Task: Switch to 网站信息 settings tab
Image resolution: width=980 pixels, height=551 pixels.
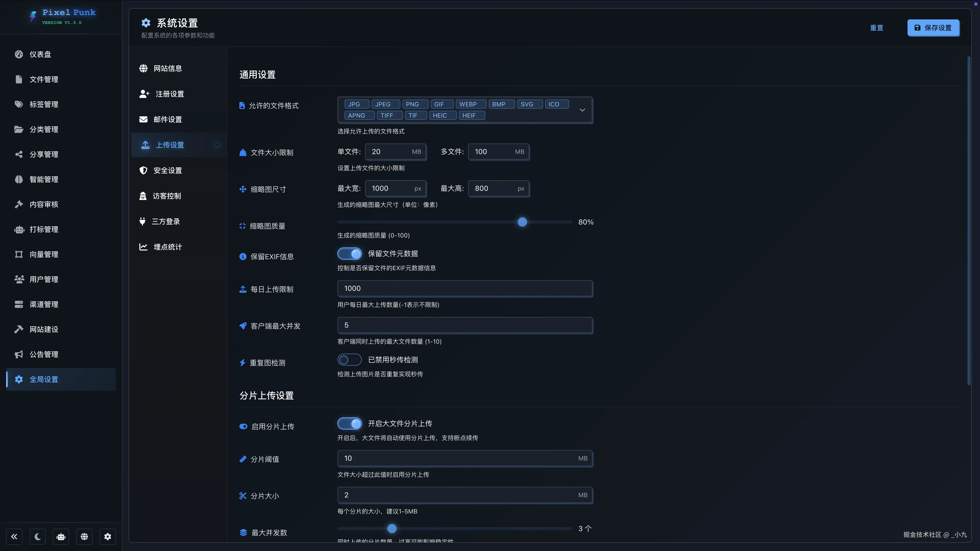Action: point(167,68)
